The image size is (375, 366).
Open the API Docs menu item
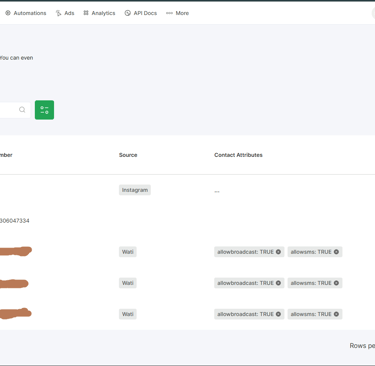tap(141, 13)
